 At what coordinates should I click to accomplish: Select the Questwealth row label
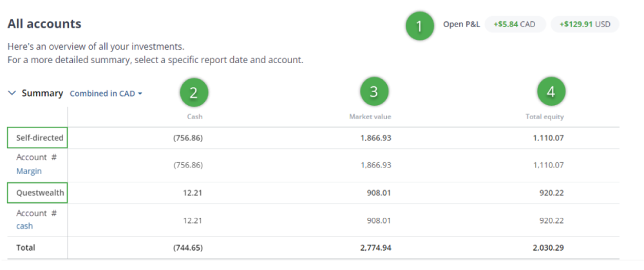[x=37, y=193]
